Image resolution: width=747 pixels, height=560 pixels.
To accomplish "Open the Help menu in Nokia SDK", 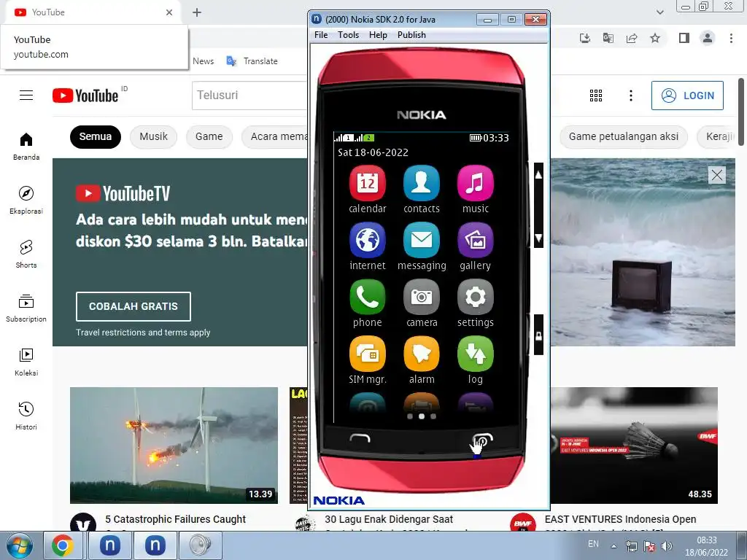I will pyautogui.click(x=378, y=35).
